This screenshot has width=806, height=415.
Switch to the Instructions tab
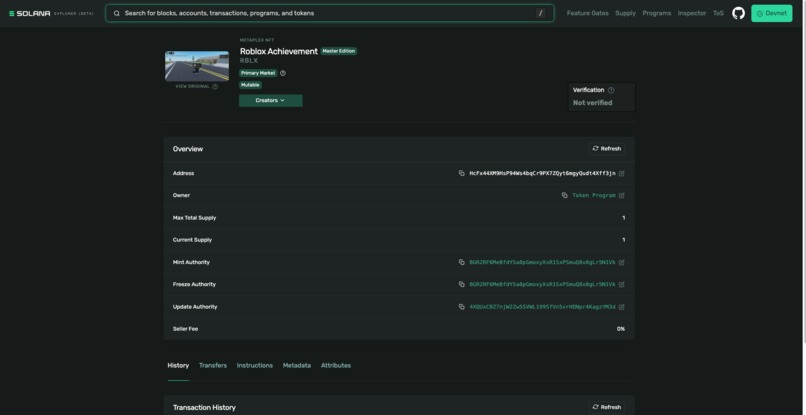coord(254,366)
